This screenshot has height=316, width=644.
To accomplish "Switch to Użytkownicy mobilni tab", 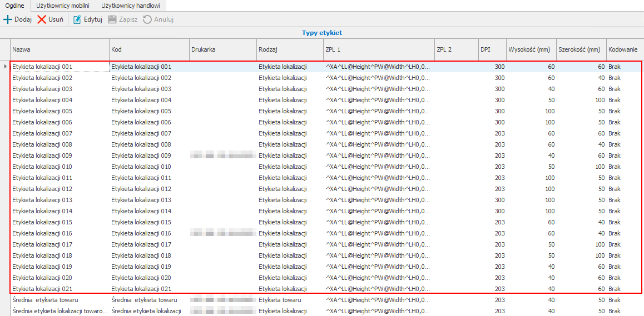I will (63, 5).
